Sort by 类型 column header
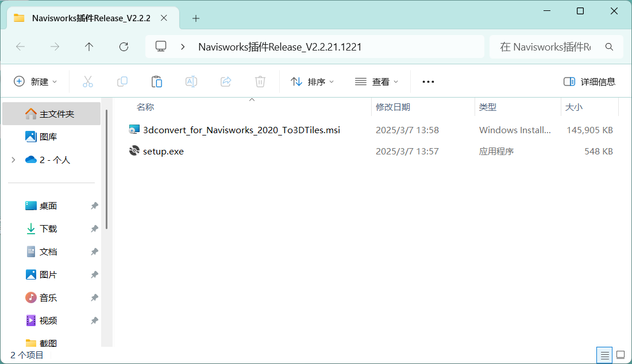This screenshot has width=632, height=364. click(x=488, y=107)
